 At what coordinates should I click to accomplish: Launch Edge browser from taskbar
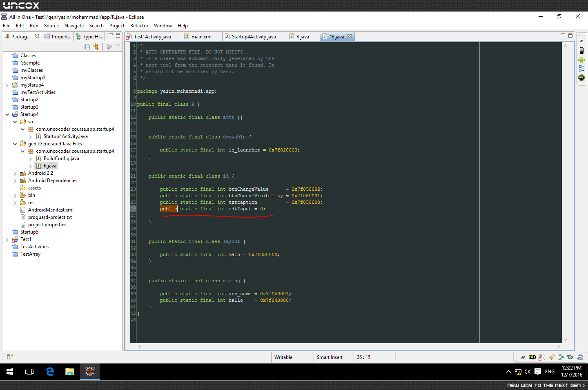pos(50,372)
